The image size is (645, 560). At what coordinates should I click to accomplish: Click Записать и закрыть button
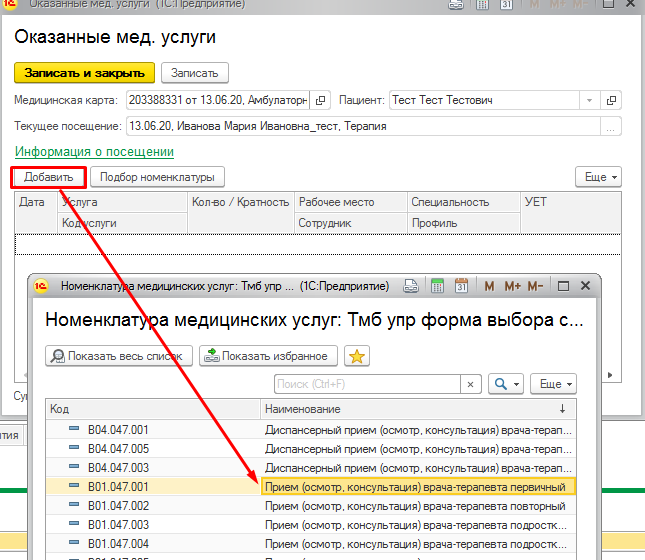coord(85,73)
